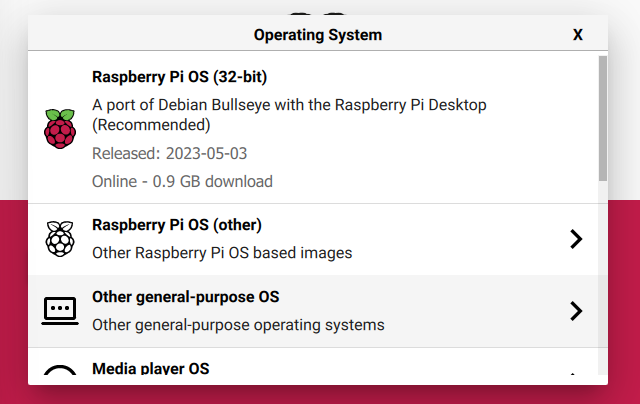The width and height of the screenshot is (640, 404).
Task: Click 'Other general-purpose operating systems' description
Action: click(238, 325)
